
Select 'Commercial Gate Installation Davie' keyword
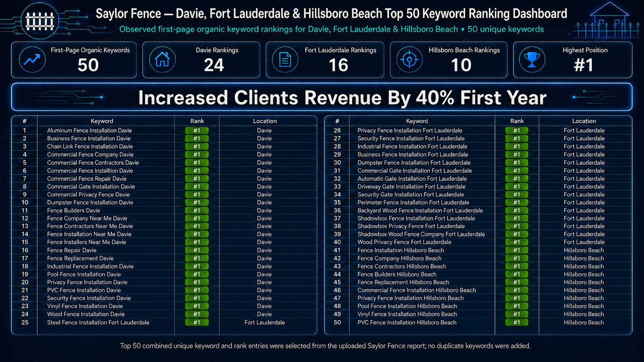tap(91, 187)
